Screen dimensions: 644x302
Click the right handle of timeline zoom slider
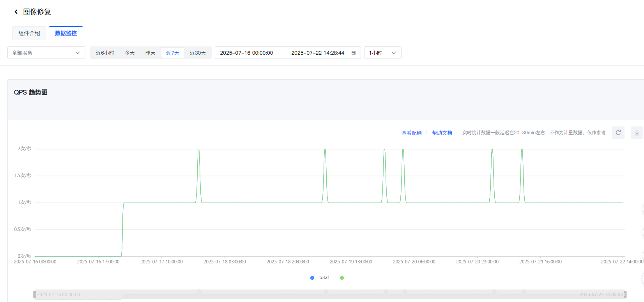(x=625, y=294)
